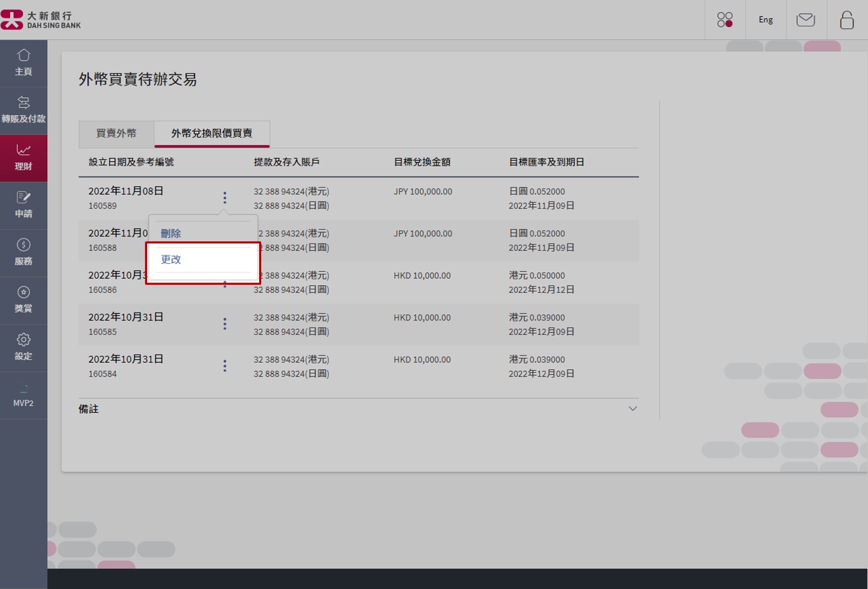Image resolution: width=868 pixels, height=589 pixels.
Task: Open the 主頁 home sidebar icon
Action: tap(24, 63)
